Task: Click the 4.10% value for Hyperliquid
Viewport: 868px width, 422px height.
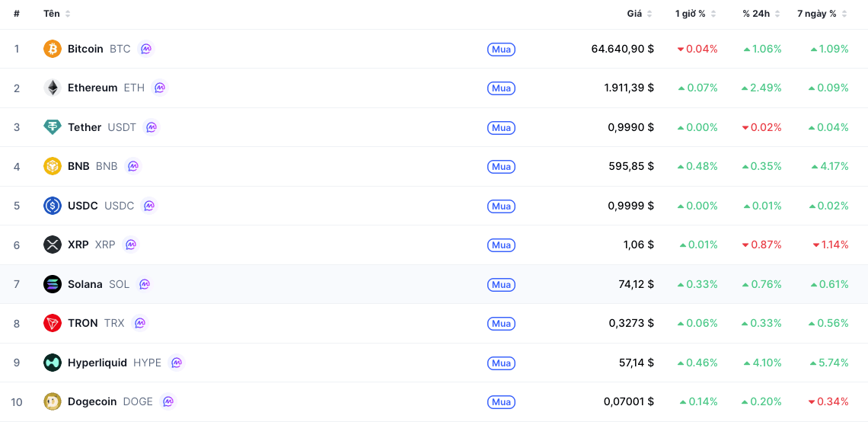Action: 763,363
